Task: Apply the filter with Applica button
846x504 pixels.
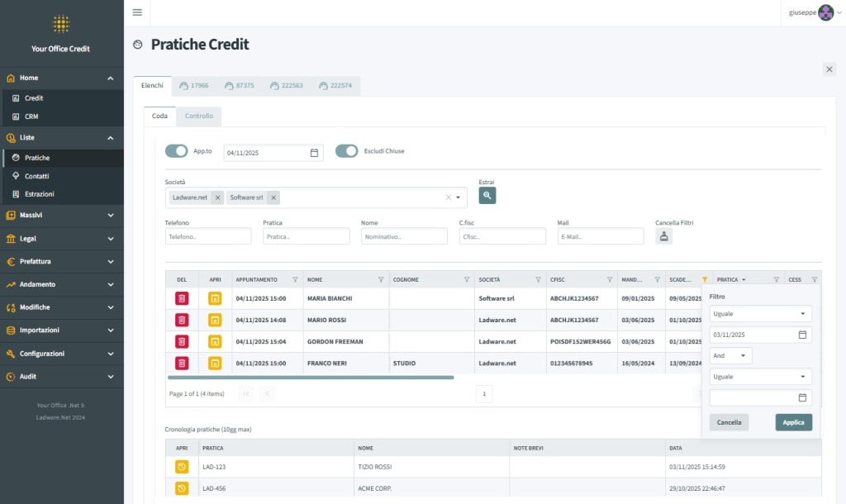Action: 793,422
